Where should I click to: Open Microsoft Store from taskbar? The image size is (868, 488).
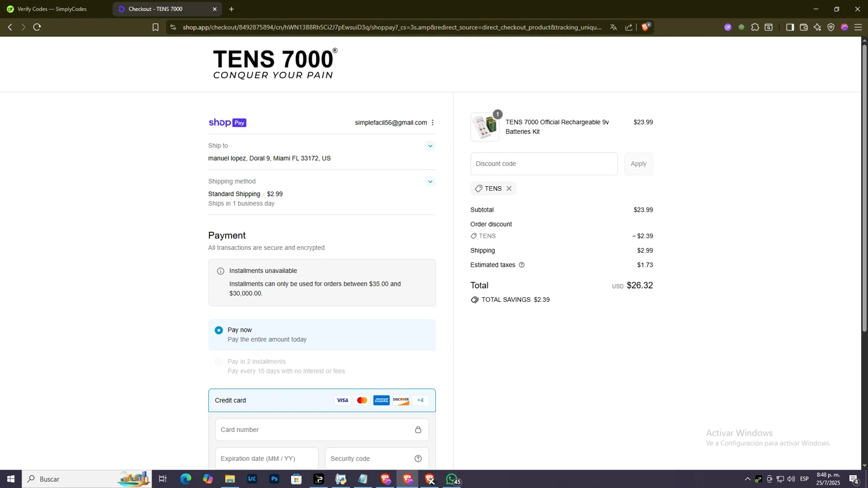(296, 479)
